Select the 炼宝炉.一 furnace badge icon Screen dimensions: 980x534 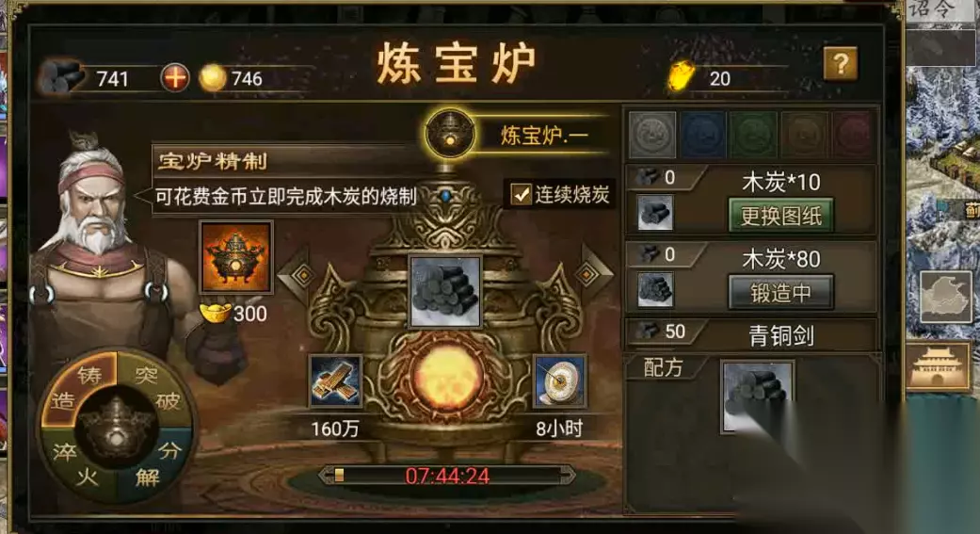click(x=449, y=133)
